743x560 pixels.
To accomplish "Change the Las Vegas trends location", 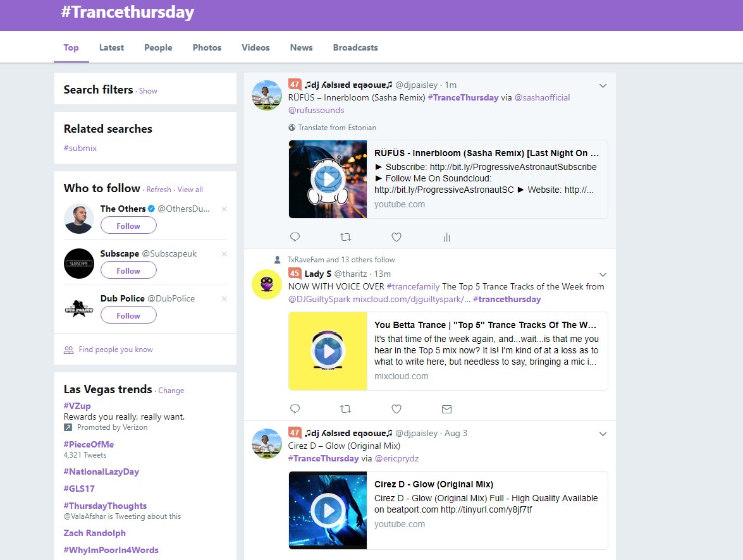I will point(171,391).
